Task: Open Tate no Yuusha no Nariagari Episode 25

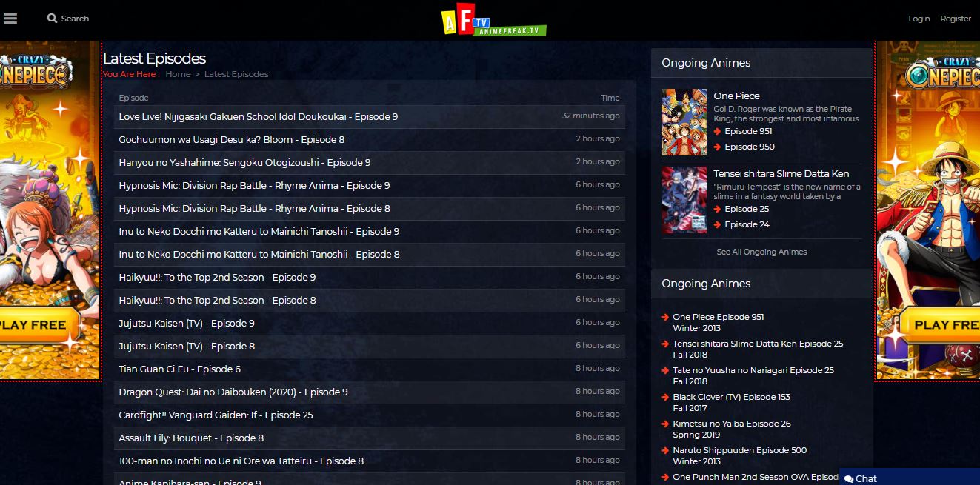Action: (x=753, y=370)
